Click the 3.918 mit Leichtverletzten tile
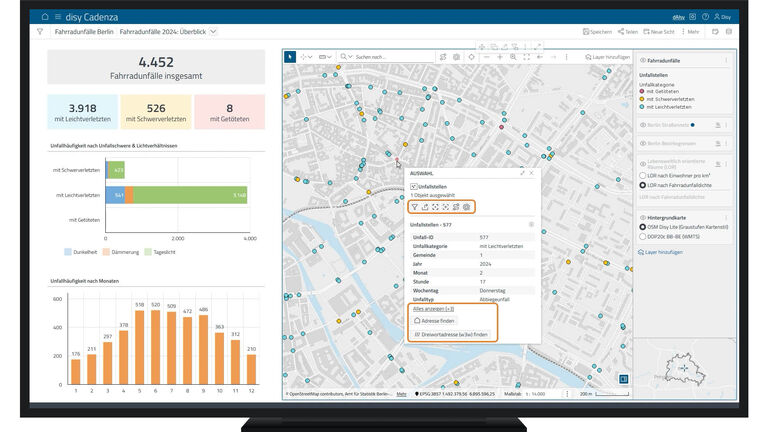This screenshot has width=768, height=432. [x=82, y=112]
